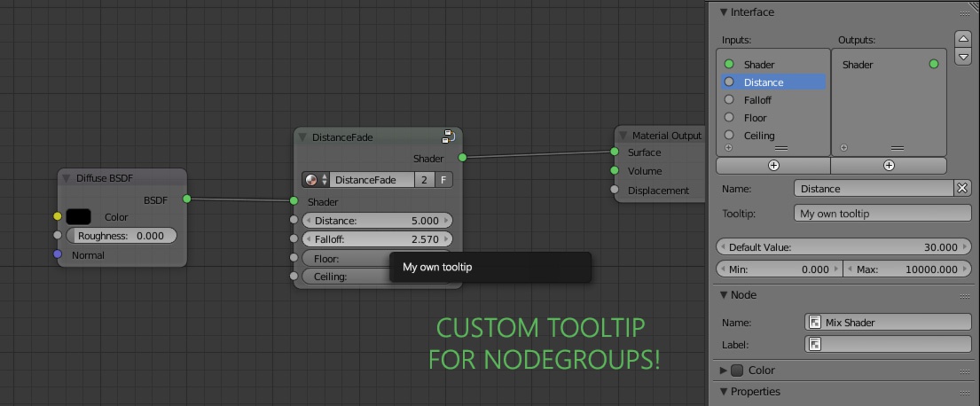Click the Distance input socket on DistanceFade
This screenshot has height=406, width=980.
[294, 219]
